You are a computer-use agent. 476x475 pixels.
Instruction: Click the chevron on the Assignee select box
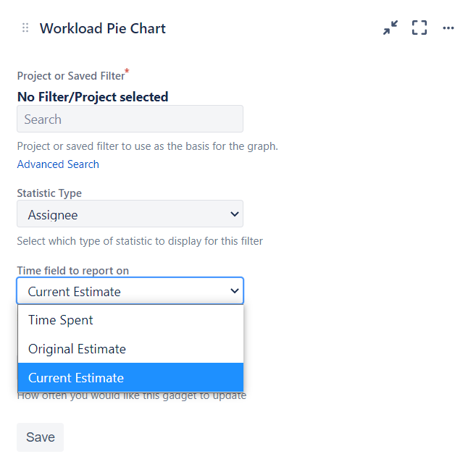click(234, 214)
